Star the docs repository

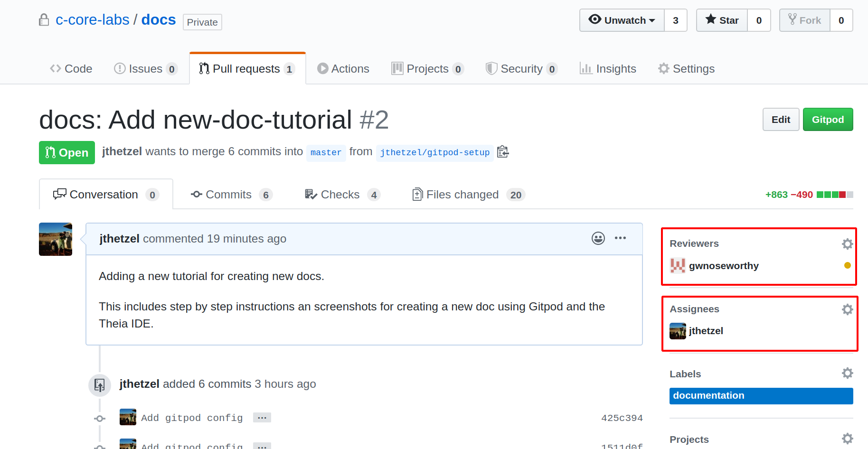pyautogui.click(x=721, y=20)
